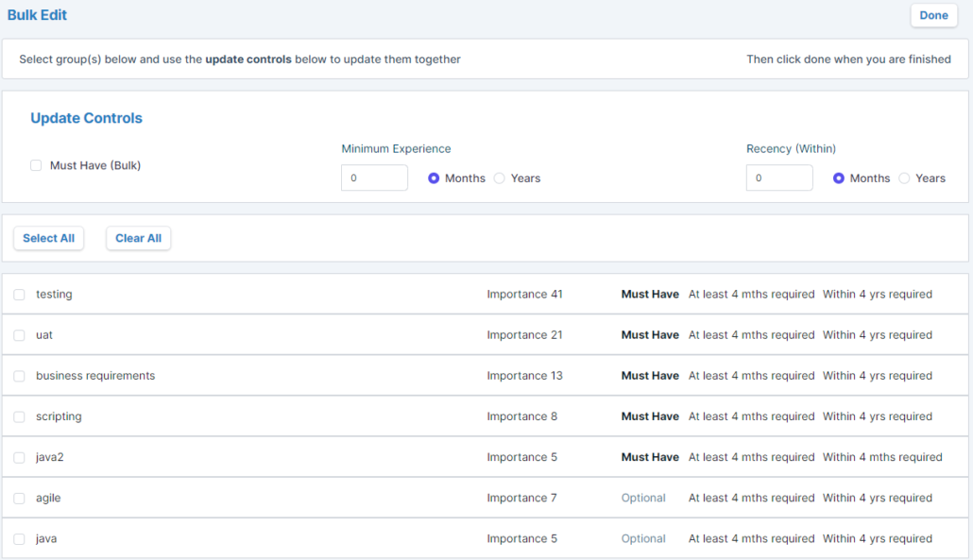Click 'Must Have' label in java2 row
Viewport: 973px width, 560px height.
point(650,457)
